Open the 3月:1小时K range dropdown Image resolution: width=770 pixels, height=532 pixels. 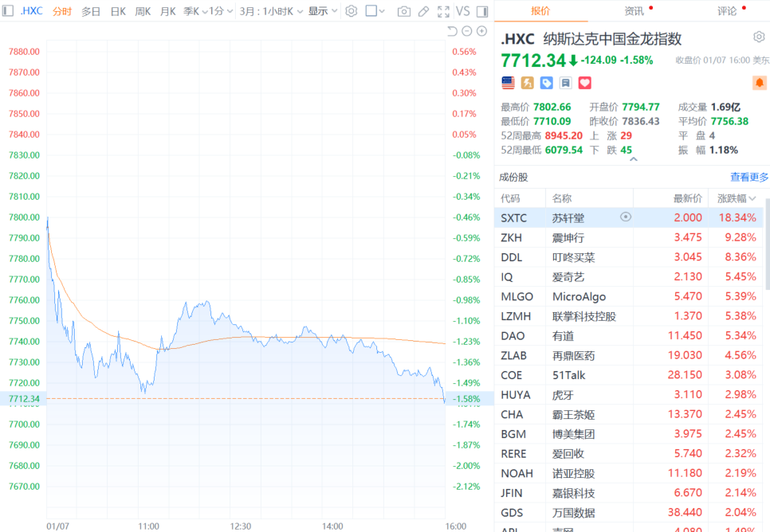point(271,11)
